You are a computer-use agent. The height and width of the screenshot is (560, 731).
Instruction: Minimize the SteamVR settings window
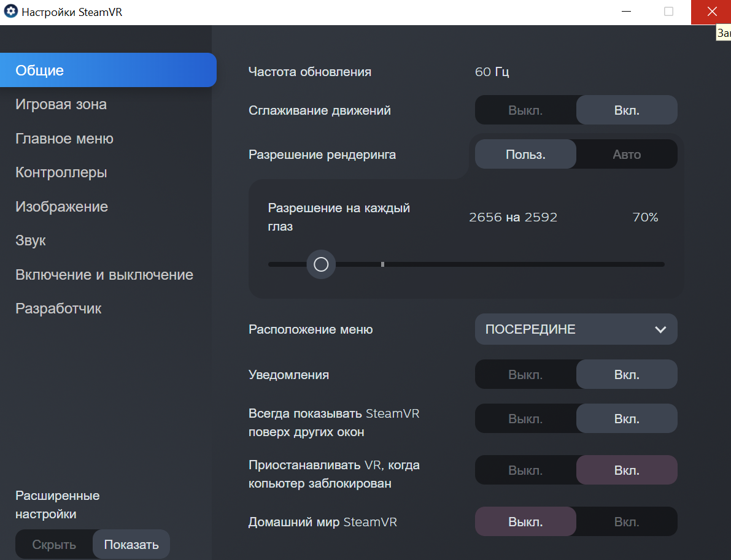tap(627, 12)
